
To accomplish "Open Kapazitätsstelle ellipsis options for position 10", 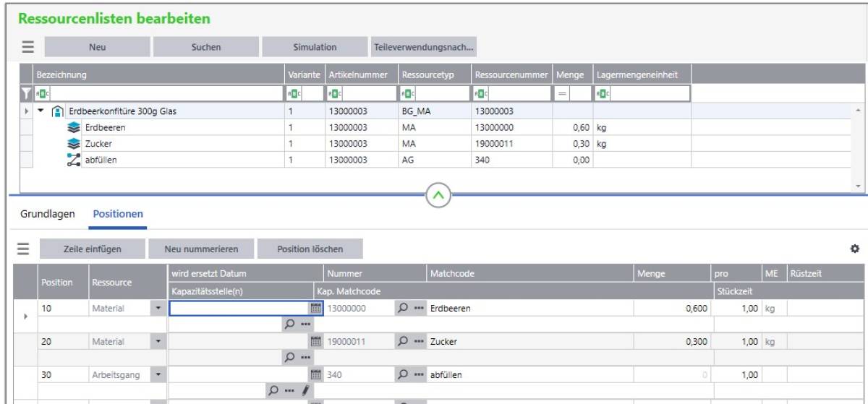I will click(305, 324).
